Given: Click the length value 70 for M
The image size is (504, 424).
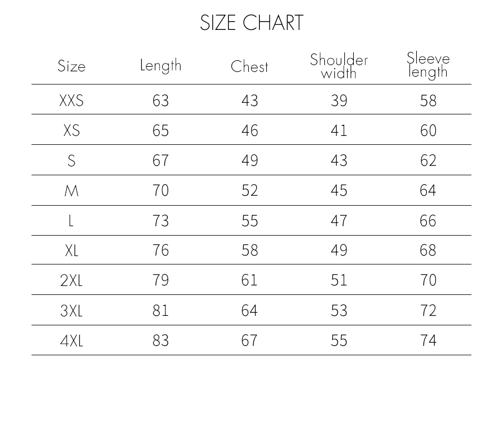Looking at the screenshot, I should (x=161, y=190).
